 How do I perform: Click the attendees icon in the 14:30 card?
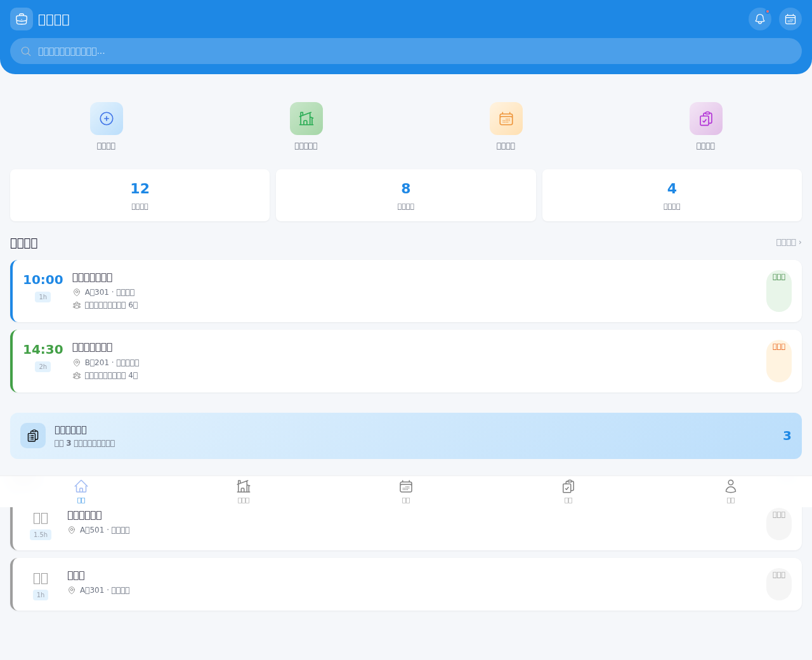[x=77, y=375]
